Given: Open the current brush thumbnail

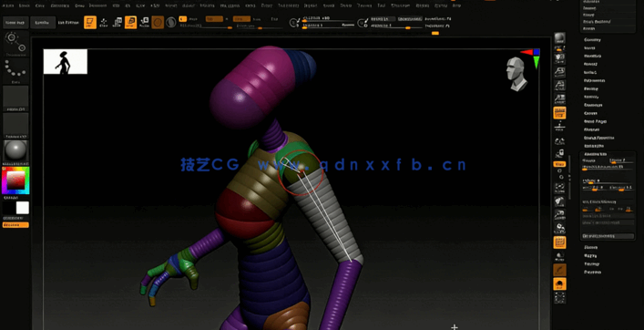Looking at the screenshot, I should [15, 43].
